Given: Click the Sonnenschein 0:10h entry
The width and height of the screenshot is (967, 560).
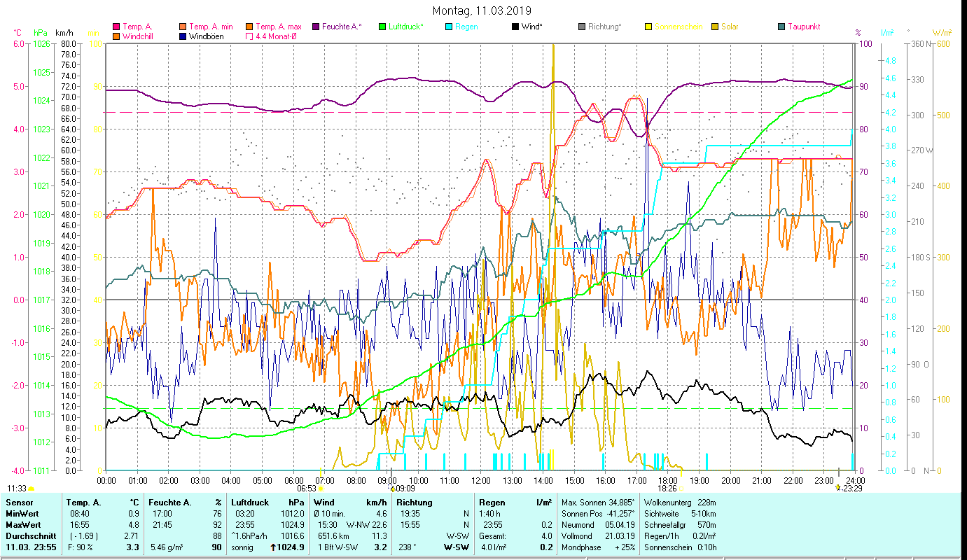Looking at the screenshot, I should [679, 547].
